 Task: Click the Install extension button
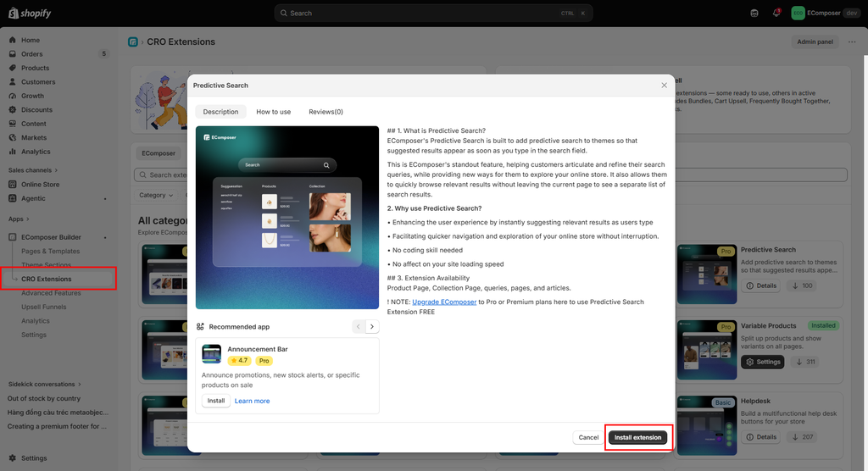click(x=637, y=437)
